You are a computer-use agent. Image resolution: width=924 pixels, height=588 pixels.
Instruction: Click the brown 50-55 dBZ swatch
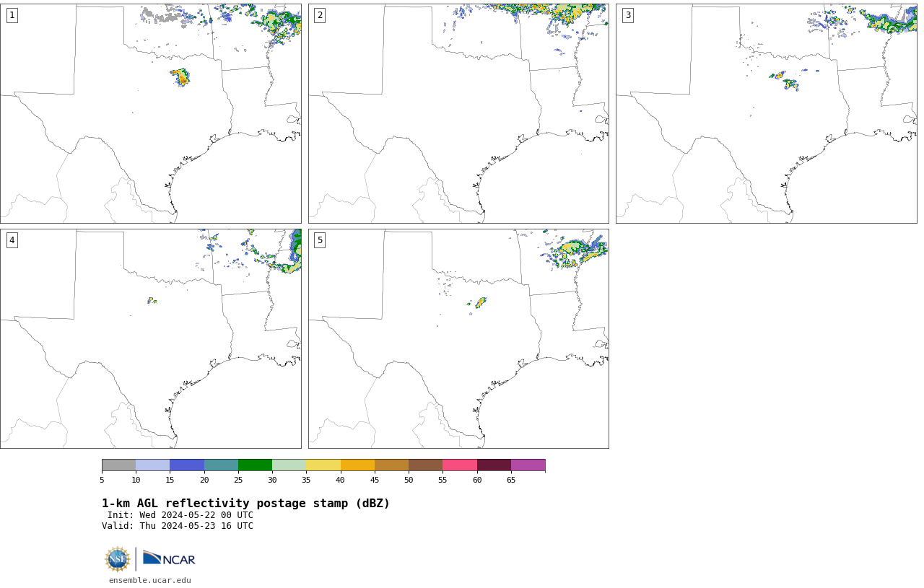(426, 465)
